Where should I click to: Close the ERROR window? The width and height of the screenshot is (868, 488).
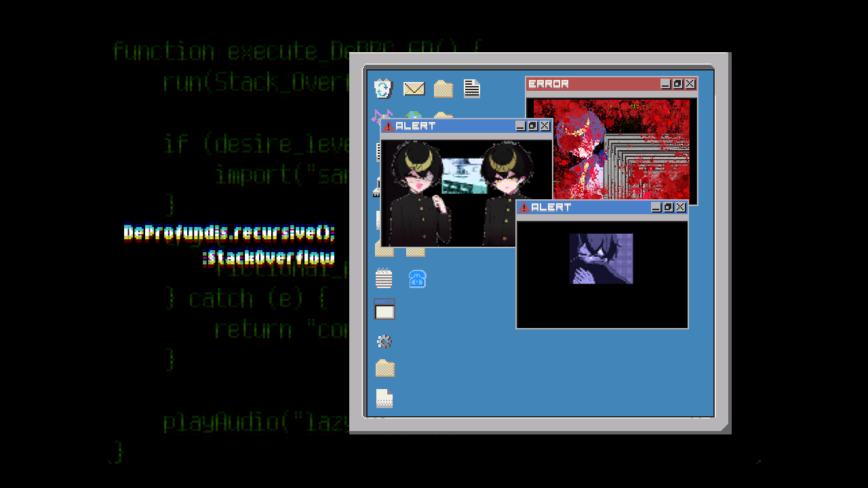690,84
